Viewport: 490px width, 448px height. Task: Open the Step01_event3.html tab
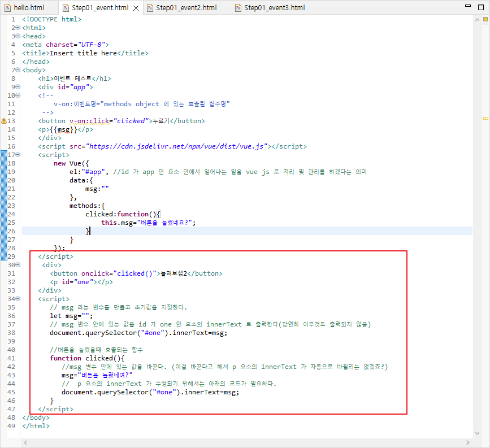coord(274,7)
